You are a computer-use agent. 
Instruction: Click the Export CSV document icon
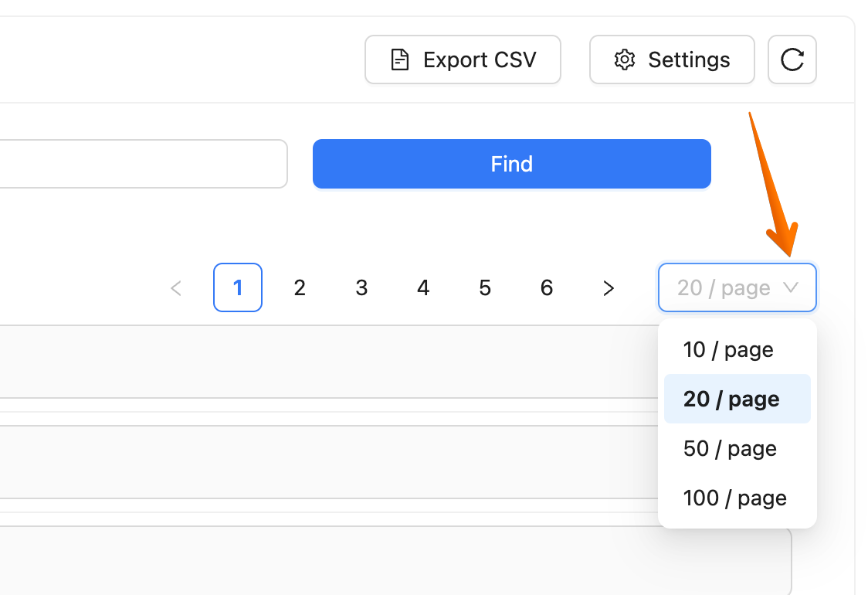pos(399,59)
